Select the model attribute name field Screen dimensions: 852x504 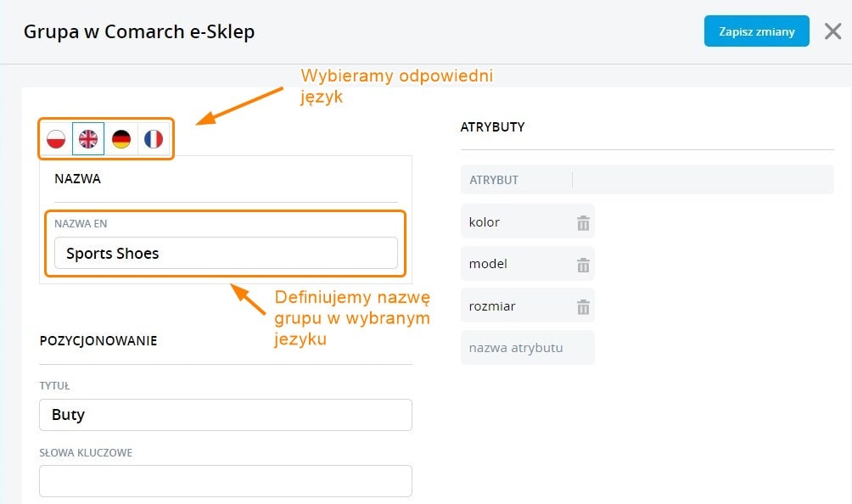coord(518,264)
